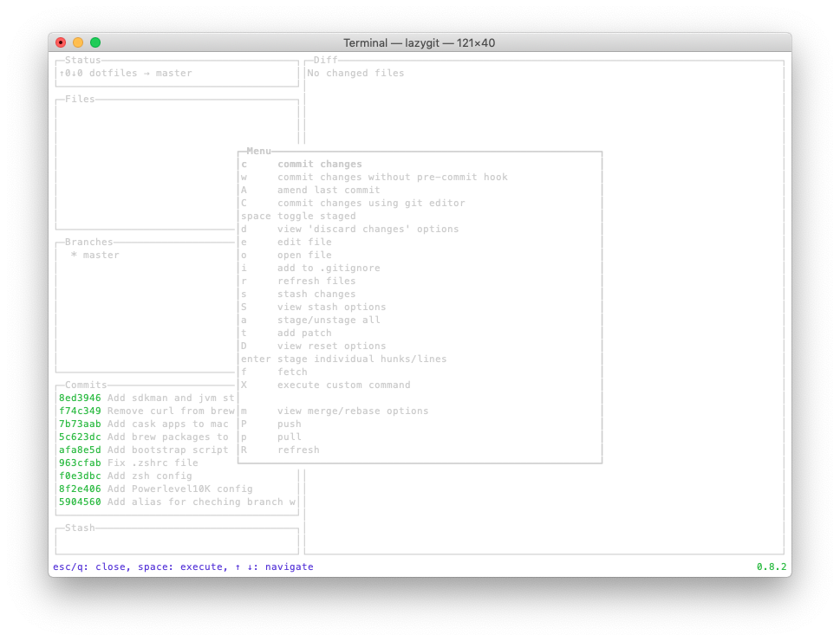
Task: Choose 'refresh files' menu entry
Action: 420,281
